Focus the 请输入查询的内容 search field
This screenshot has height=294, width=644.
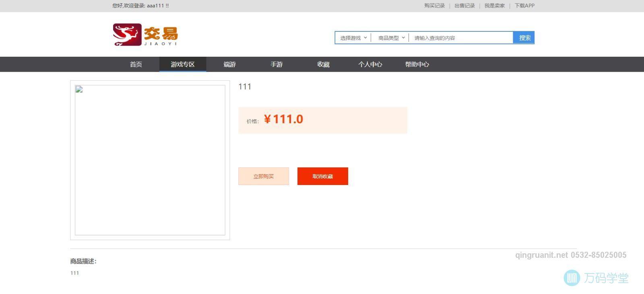point(461,38)
